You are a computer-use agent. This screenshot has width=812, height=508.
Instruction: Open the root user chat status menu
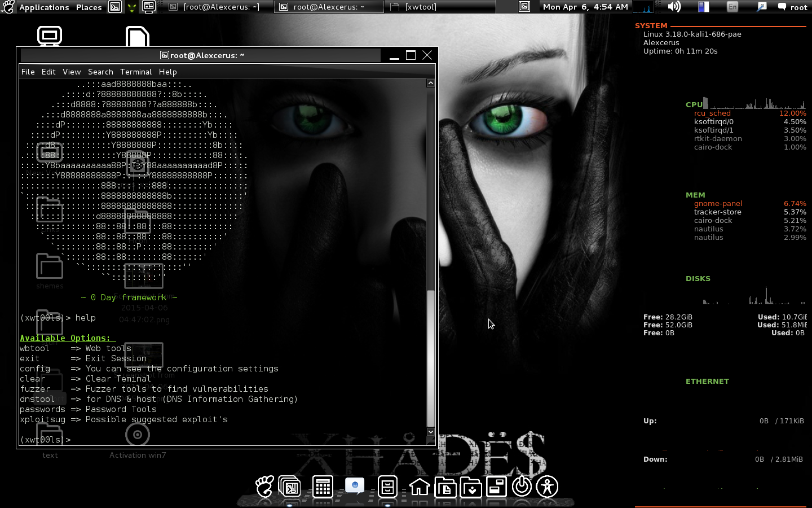pyautogui.click(x=792, y=7)
